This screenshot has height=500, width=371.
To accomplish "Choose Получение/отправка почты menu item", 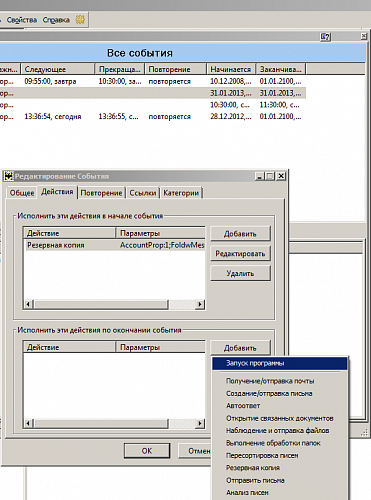I will [280, 381].
